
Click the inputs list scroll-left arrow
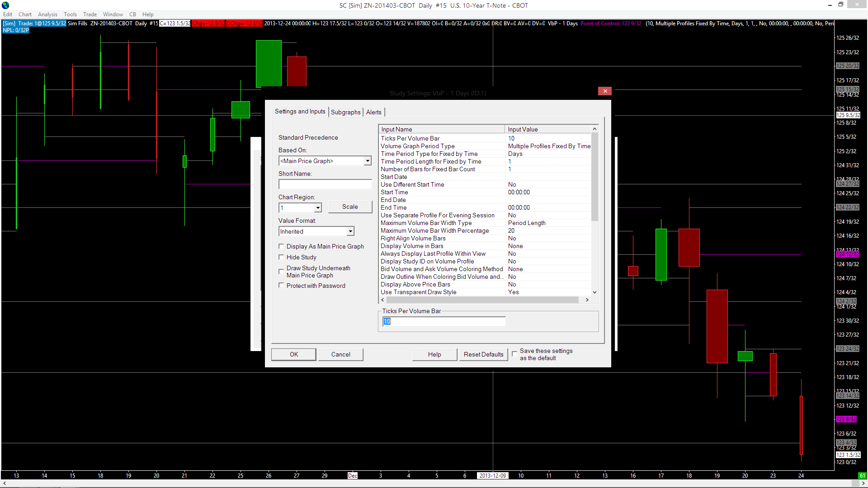(x=383, y=300)
